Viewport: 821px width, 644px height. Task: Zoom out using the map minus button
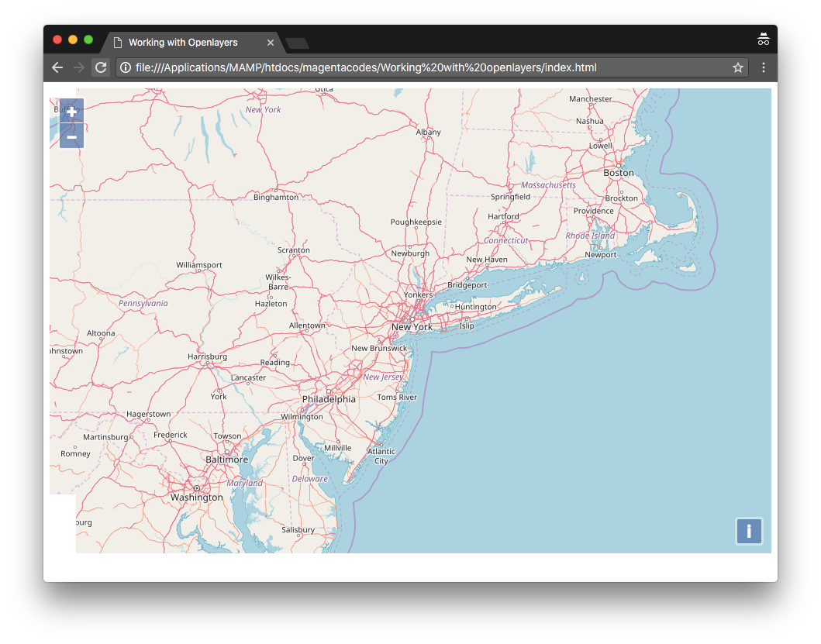[71, 136]
